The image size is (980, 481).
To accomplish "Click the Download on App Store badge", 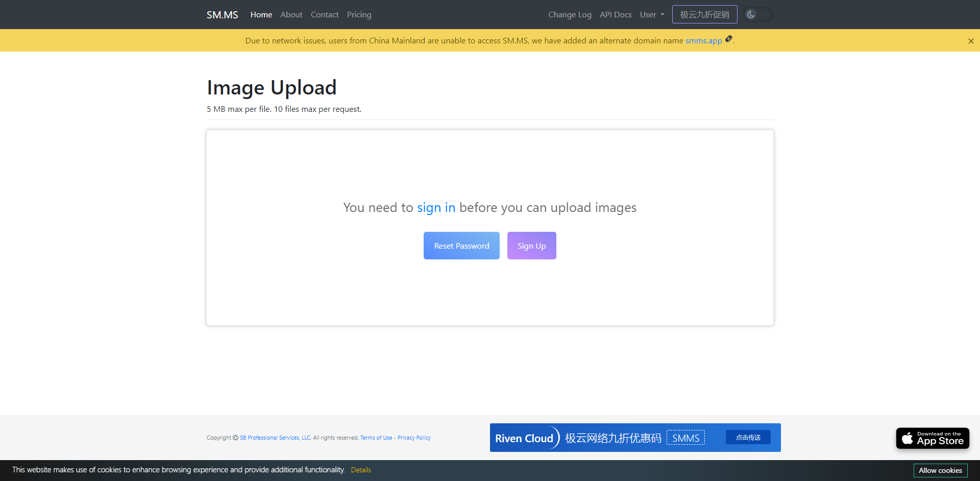I will click(933, 438).
